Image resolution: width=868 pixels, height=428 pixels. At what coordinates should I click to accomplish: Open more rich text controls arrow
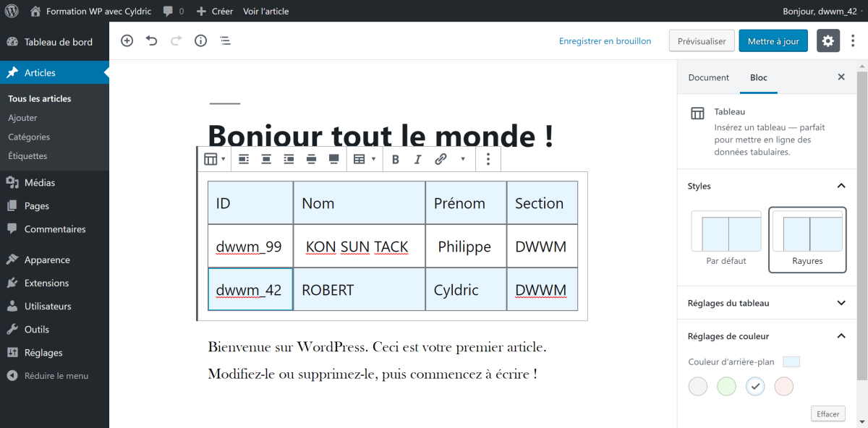[463, 159]
